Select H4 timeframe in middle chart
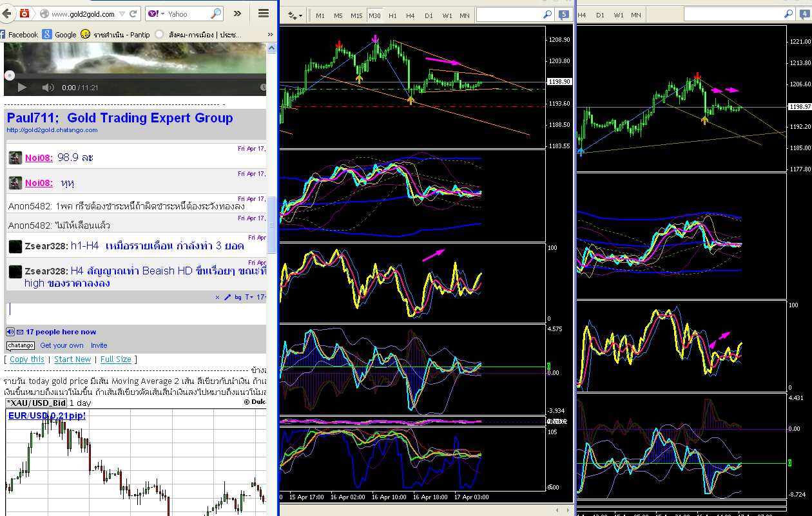 pos(411,15)
